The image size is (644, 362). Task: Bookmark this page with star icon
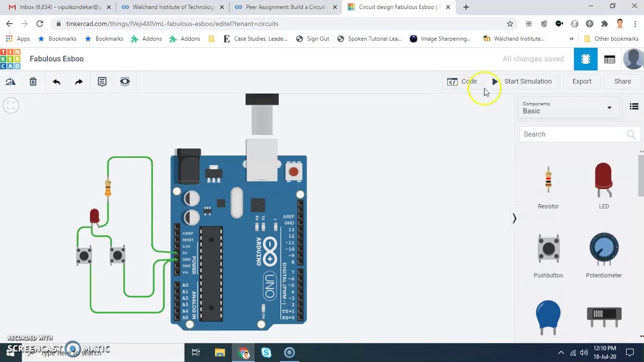point(510,24)
